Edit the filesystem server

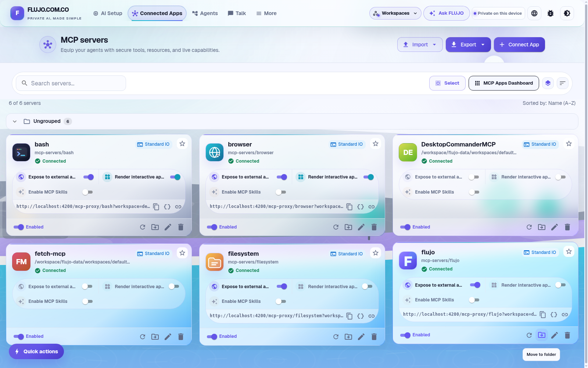tap(361, 337)
